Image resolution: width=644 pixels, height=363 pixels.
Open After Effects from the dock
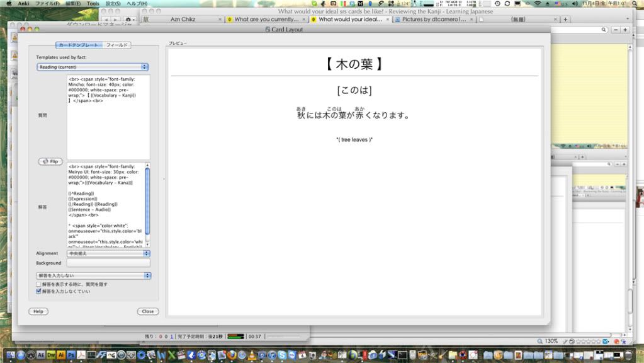[40, 355]
